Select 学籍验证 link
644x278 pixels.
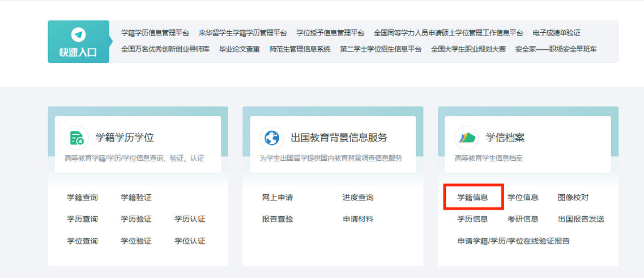(136, 198)
